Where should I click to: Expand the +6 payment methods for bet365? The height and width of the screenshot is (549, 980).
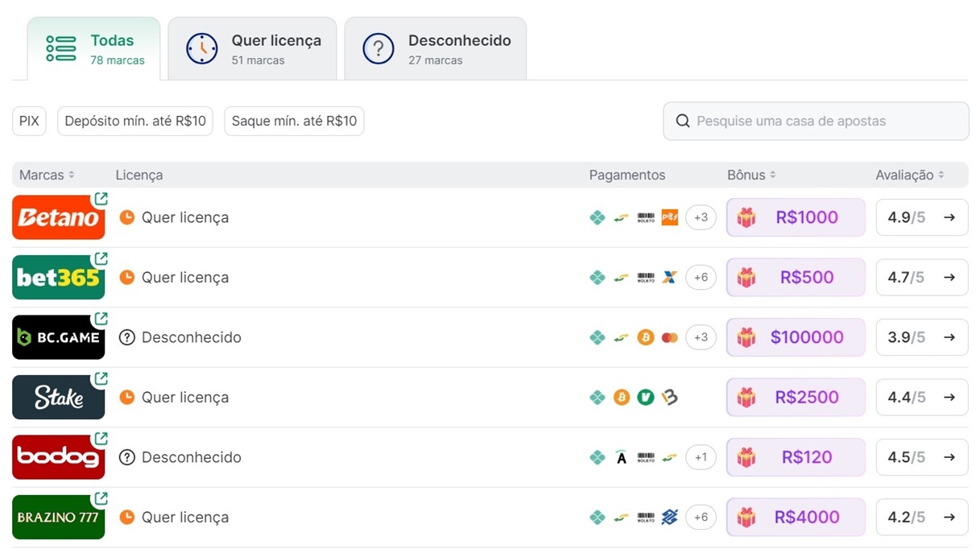point(701,278)
